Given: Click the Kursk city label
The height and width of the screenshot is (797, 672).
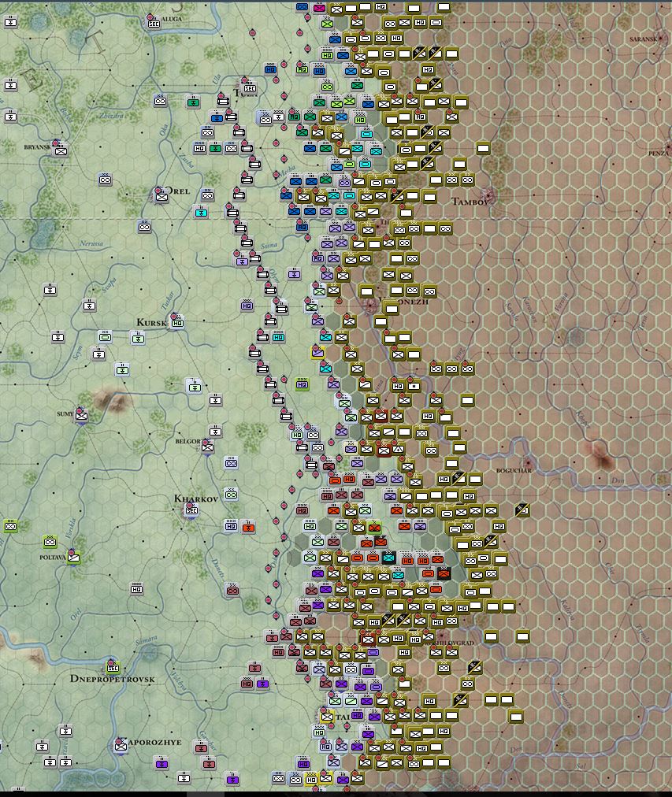Looking at the screenshot, I should click(x=151, y=323).
